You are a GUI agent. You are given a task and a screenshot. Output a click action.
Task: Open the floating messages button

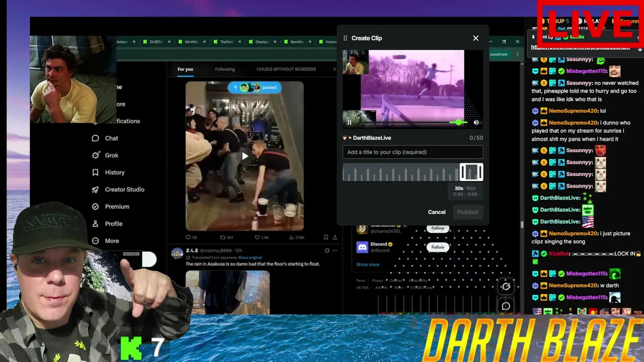click(506, 306)
